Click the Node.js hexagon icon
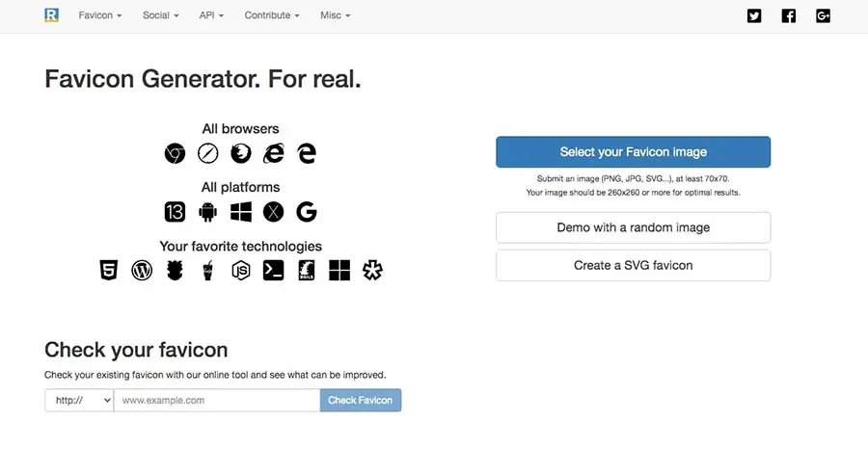 (241, 271)
